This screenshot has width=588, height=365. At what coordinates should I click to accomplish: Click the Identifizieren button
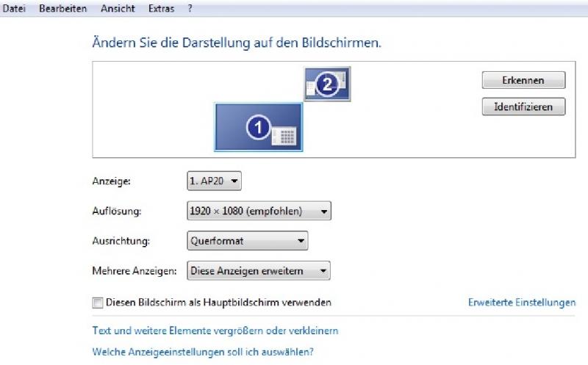(523, 106)
